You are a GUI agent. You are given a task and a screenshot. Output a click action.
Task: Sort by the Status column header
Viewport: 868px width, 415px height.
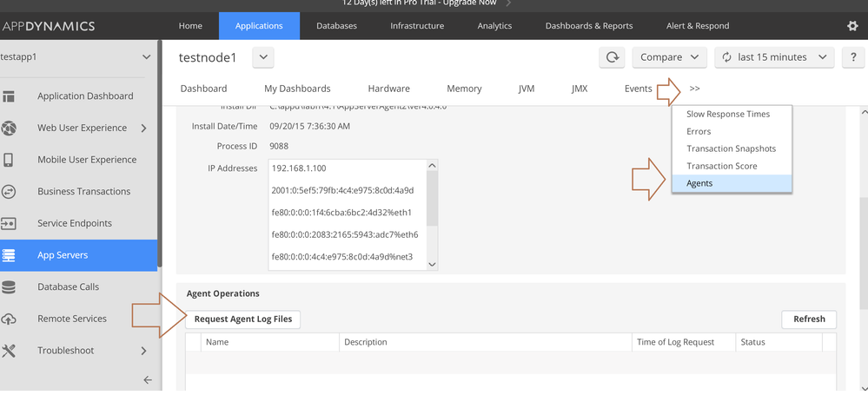[779, 342]
